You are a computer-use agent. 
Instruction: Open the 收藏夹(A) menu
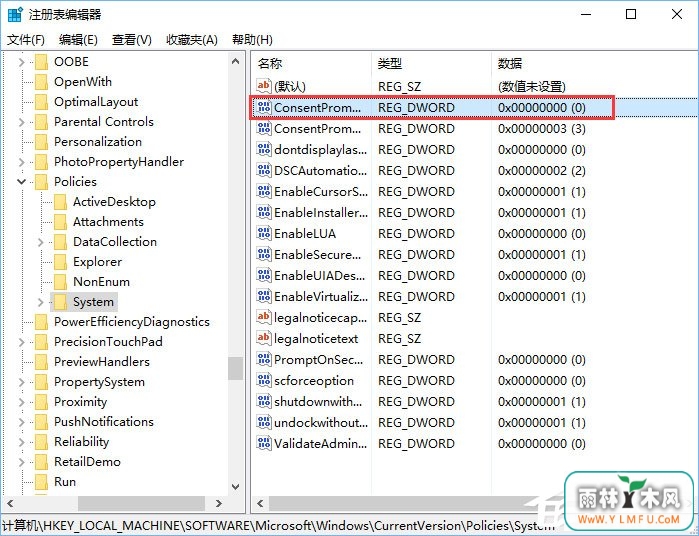pos(192,40)
